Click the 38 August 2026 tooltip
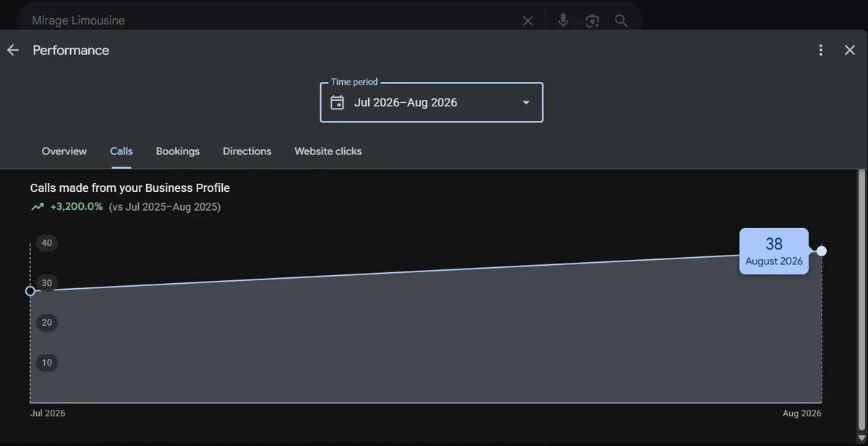Image resolution: width=868 pixels, height=446 pixels. click(774, 251)
